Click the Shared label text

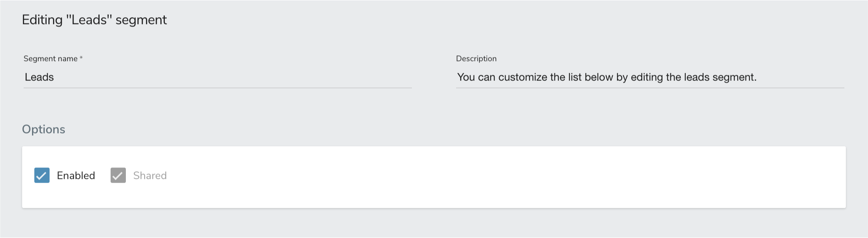tap(150, 175)
